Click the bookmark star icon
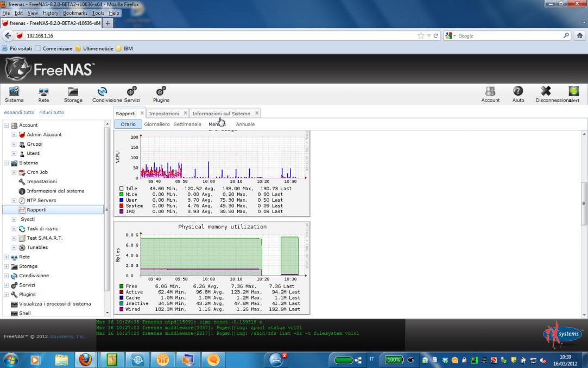This screenshot has width=588, height=368. [421, 36]
